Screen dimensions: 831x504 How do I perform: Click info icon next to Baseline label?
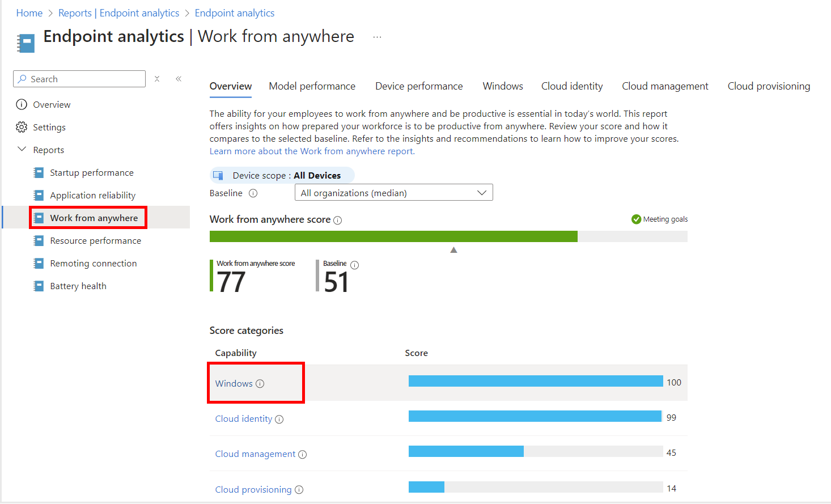253,193
